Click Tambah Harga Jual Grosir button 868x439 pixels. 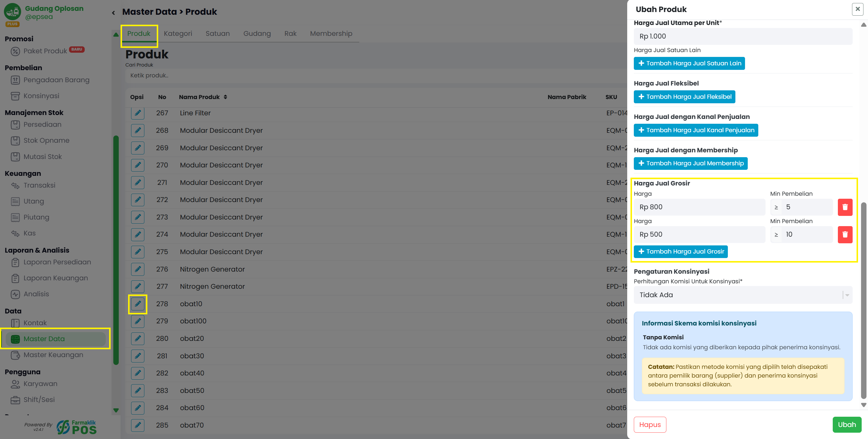pos(681,252)
